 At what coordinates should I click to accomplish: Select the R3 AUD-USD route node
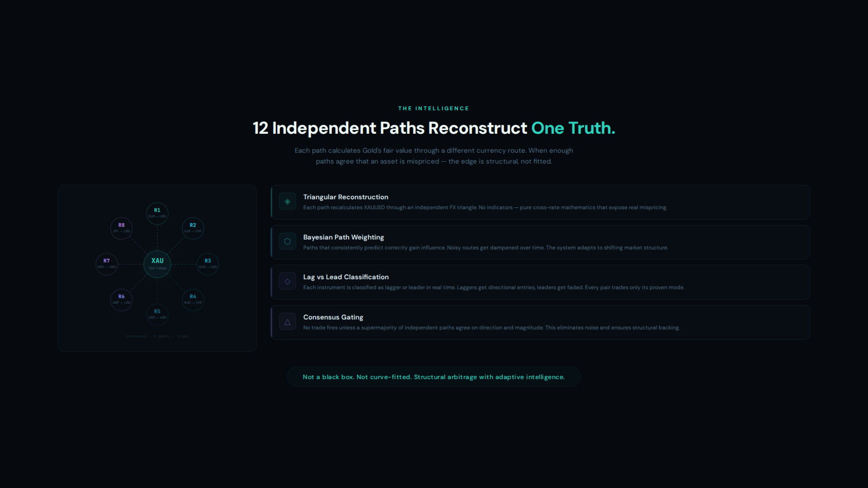coord(208,263)
